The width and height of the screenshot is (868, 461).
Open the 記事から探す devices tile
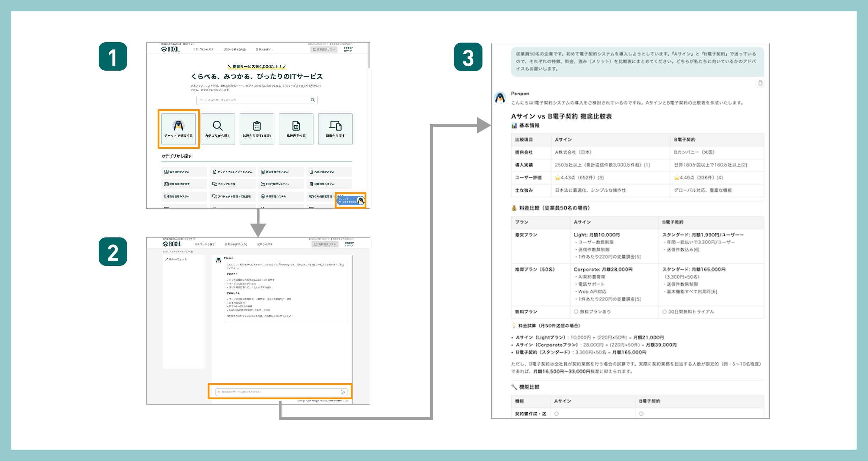[335, 129]
